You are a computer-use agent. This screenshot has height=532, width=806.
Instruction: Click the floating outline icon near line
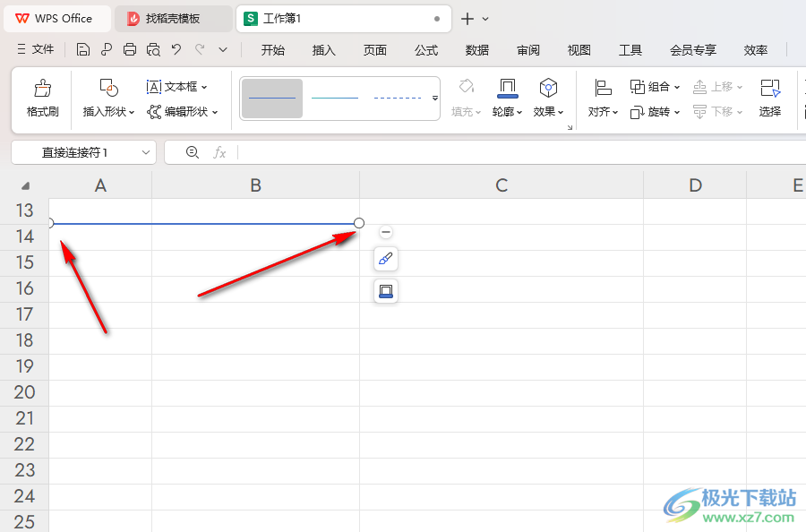tap(385, 291)
